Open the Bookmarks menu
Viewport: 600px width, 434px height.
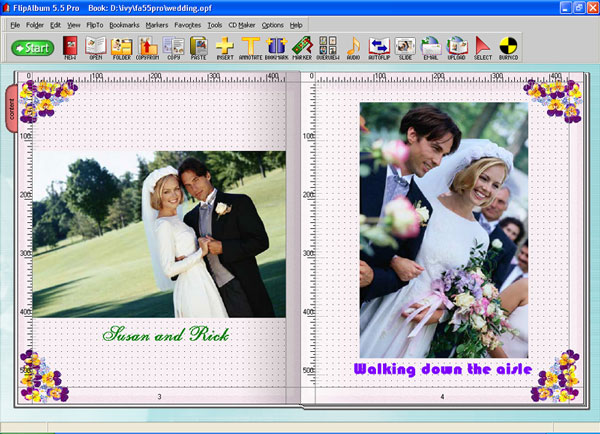coord(124,25)
